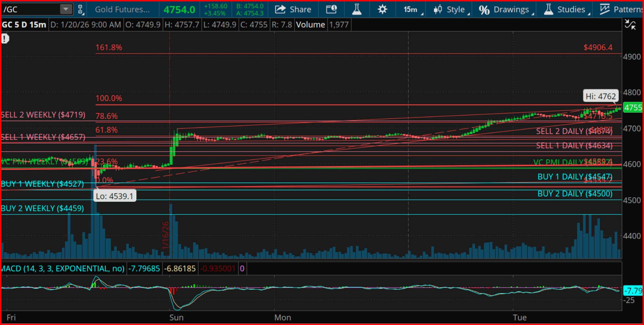Click the ask price A: 4754.3
The height and width of the screenshot is (325, 644).
(x=250, y=13)
